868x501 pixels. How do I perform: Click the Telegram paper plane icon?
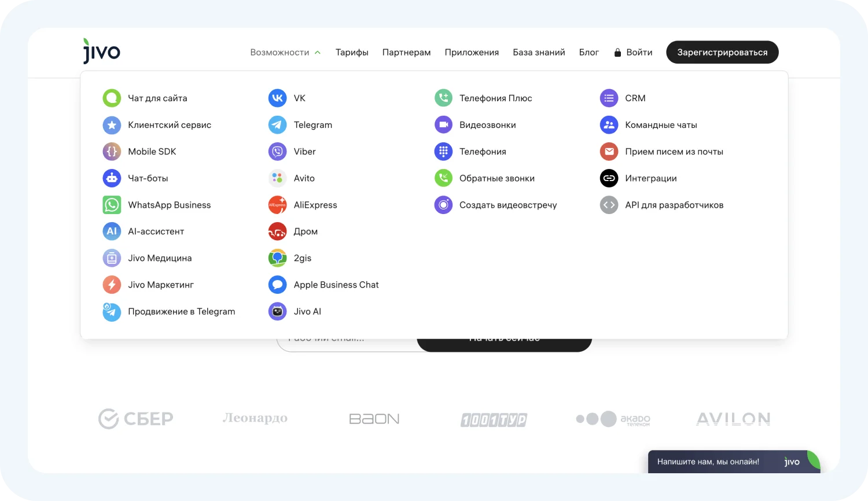click(278, 125)
